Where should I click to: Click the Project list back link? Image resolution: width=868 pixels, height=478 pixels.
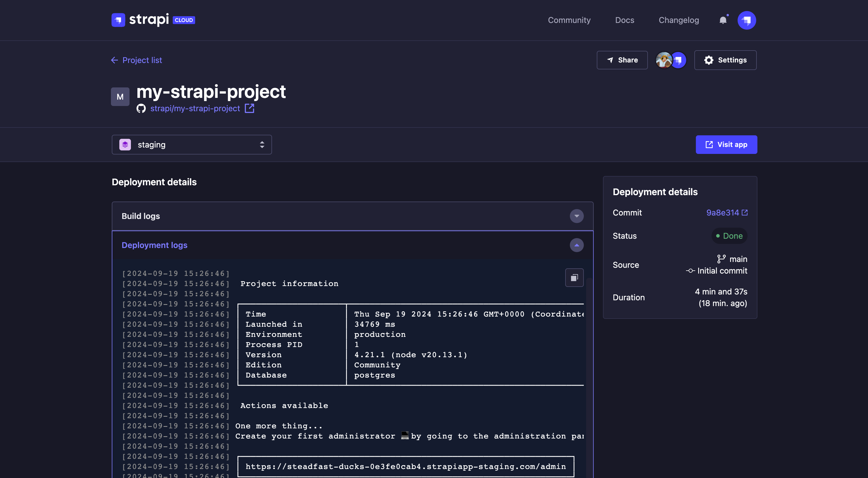click(x=136, y=60)
